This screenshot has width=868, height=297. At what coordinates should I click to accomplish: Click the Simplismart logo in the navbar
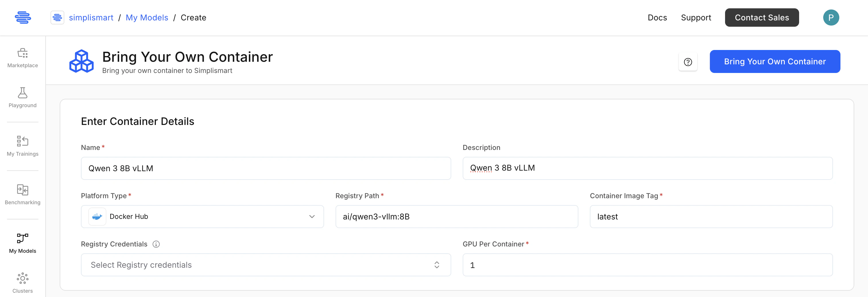[x=23, y=17]
